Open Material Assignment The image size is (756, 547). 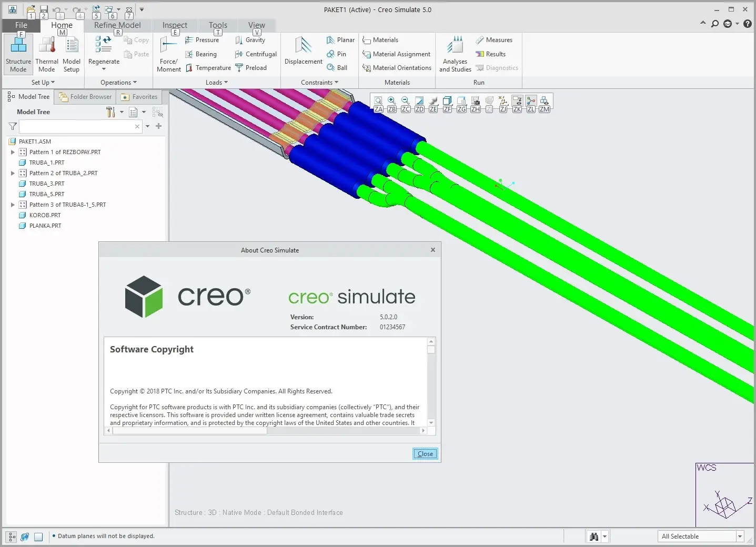pyautogui.click(x=397, y=54)
